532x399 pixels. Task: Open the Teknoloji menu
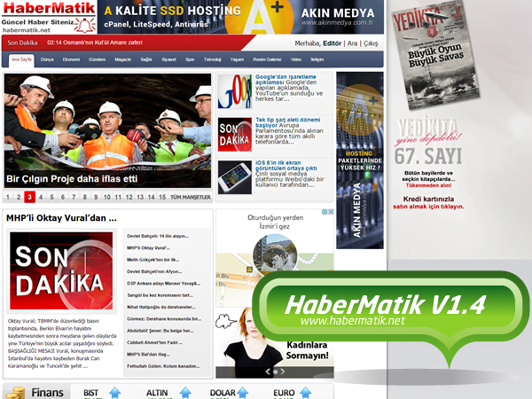213,59
